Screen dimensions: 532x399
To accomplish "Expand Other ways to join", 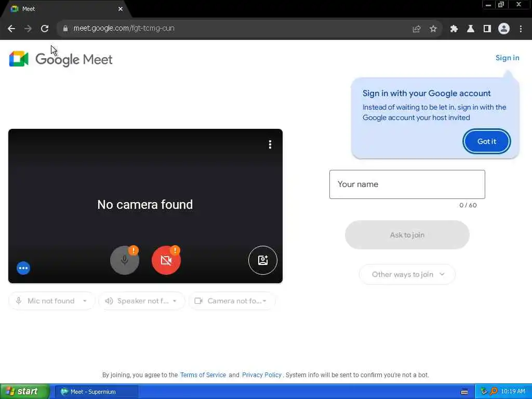I will coord(407,274).
